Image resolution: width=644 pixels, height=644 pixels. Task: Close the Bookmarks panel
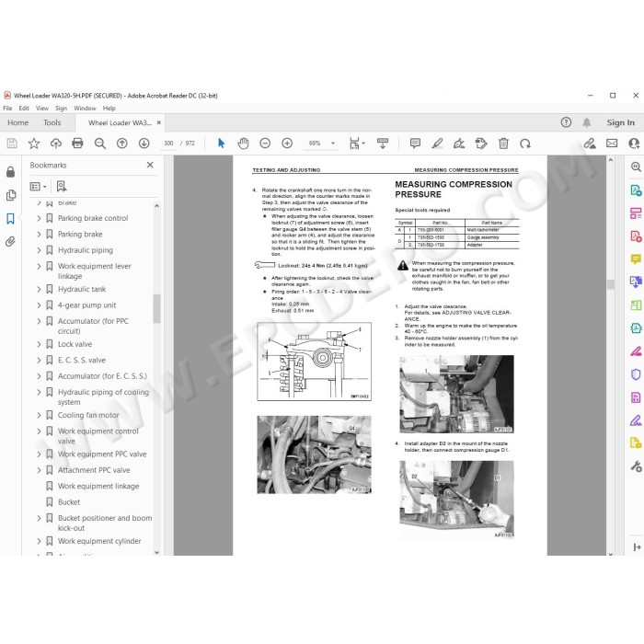(150, 165)
